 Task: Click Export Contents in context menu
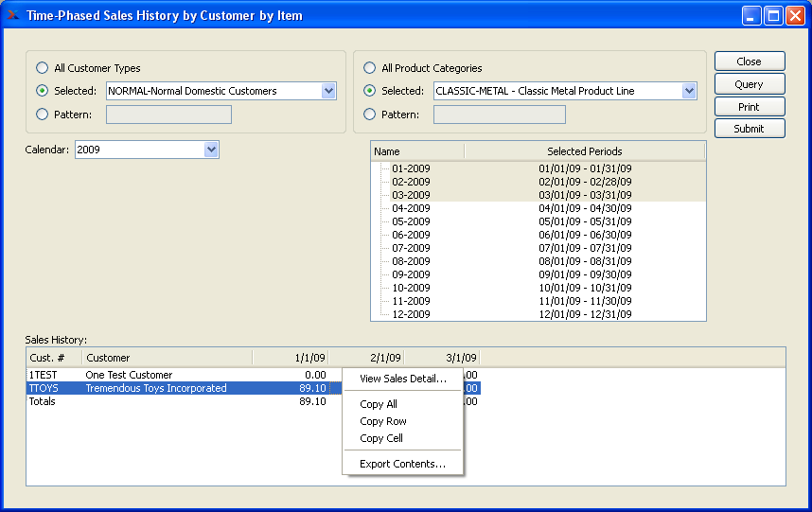point(403,464)
